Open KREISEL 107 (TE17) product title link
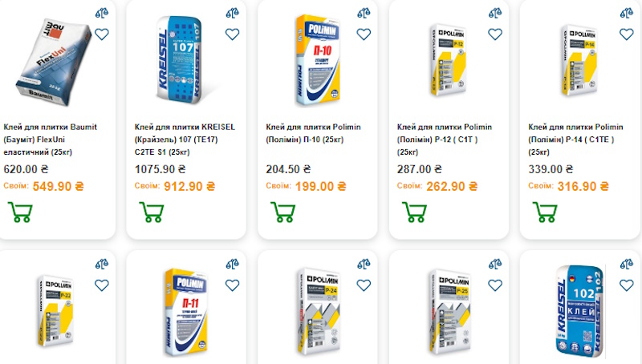 [185, 140]
